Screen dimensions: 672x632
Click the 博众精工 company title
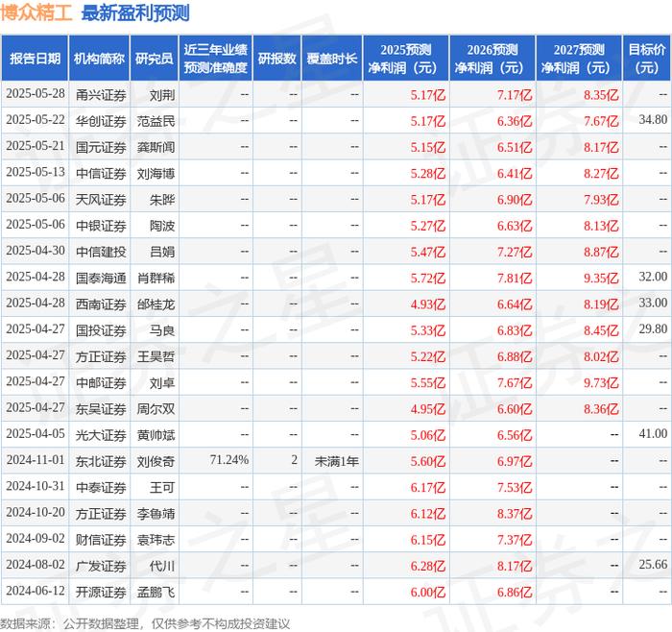coord(36,12)
